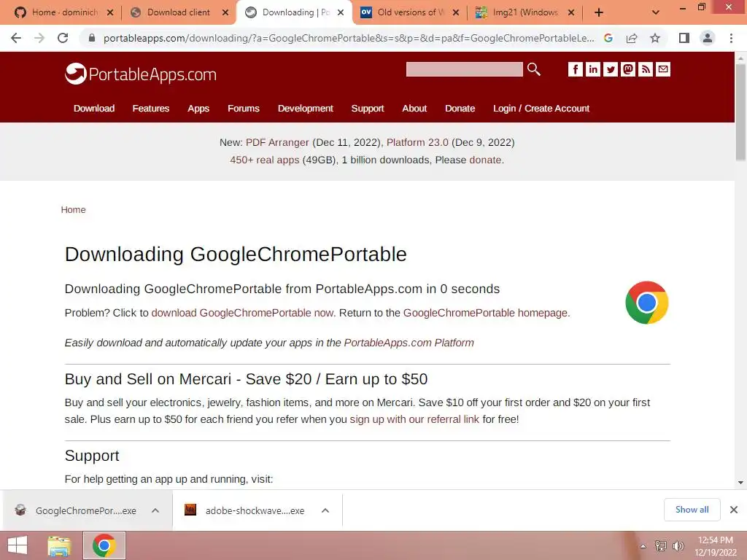Open the Donate menu item
The width and height of the screenshot is (747, 560).
tap(460, 109)
